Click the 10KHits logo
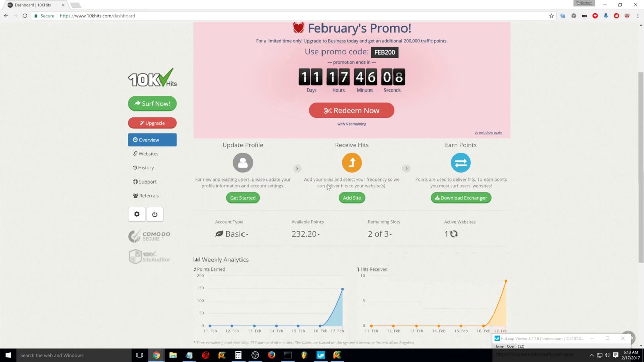This screenshot has height=362, width=644. tap(152, 78)
